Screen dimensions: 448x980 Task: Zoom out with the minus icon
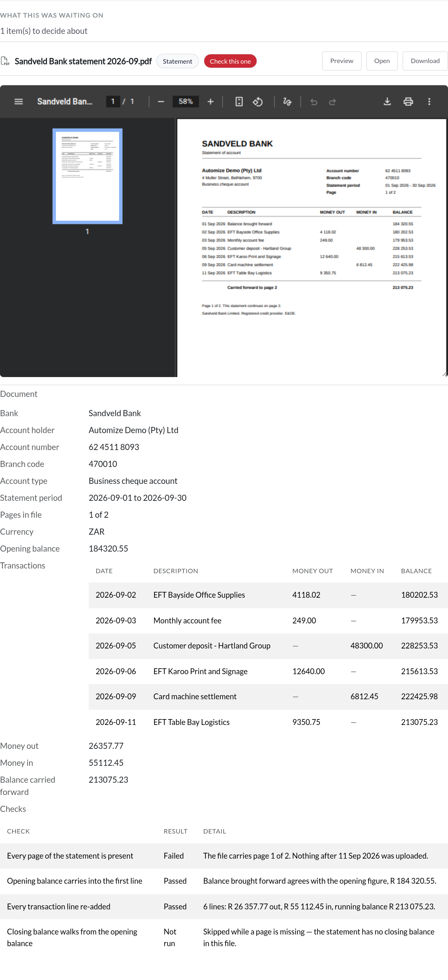click(x=161, y=102)
